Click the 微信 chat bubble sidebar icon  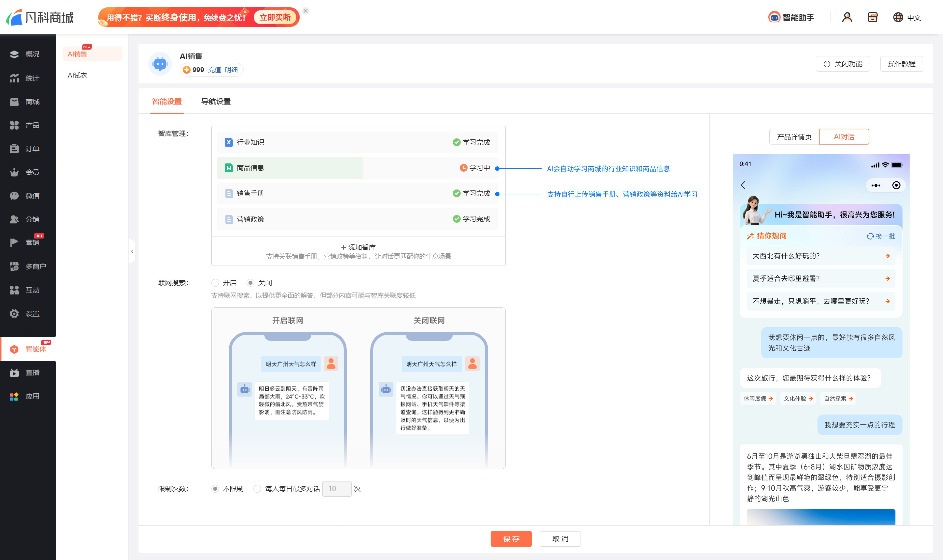[14, 196]
